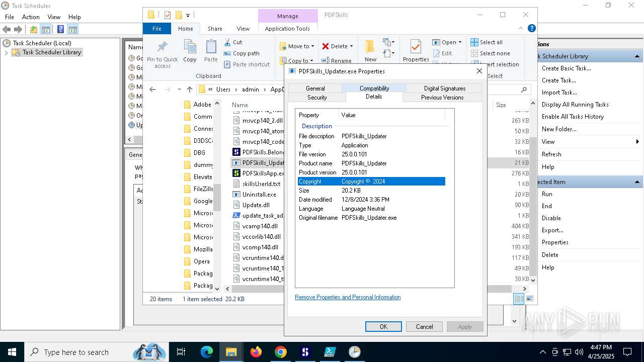
Task: Select Original filename row in Details
Action: 371,218
